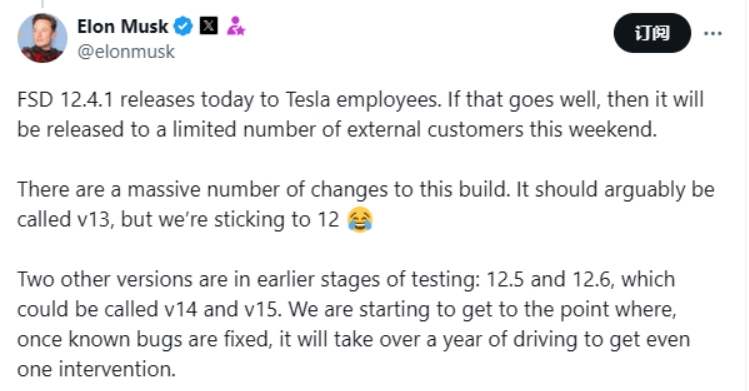Click the line "could be called v14 and v15"
Viewport: 749px width, 391px height.
(347, 309)
